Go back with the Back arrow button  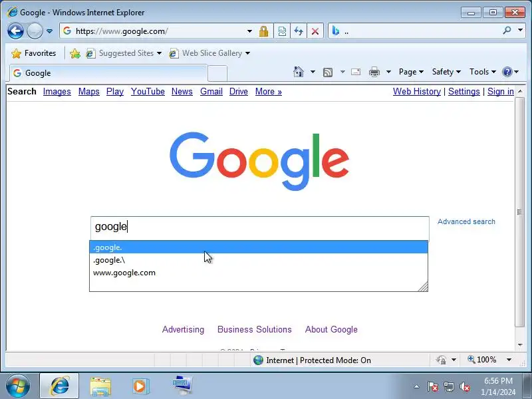(x=15, y=31)
